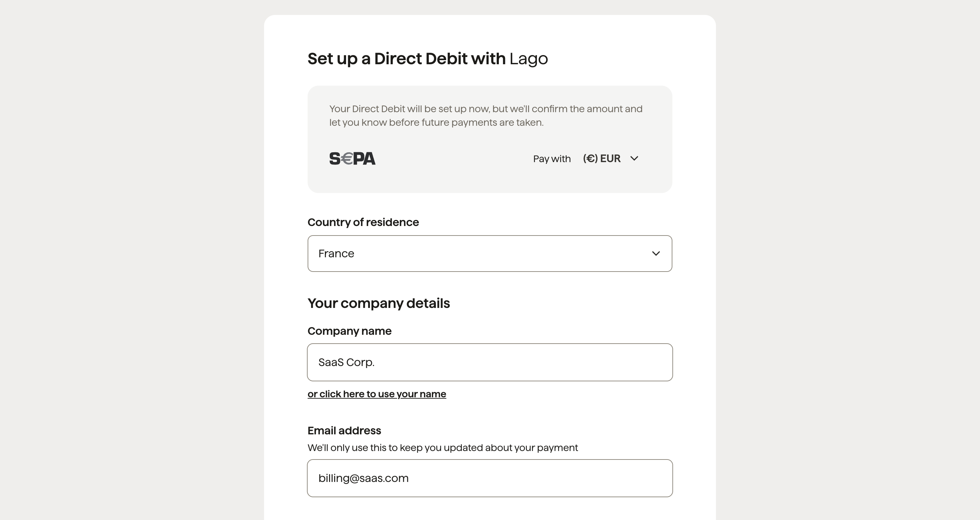Click the 'EUR' currency code text
The height and width of the screenshot is (520, 980).
(x=610, y=158)
